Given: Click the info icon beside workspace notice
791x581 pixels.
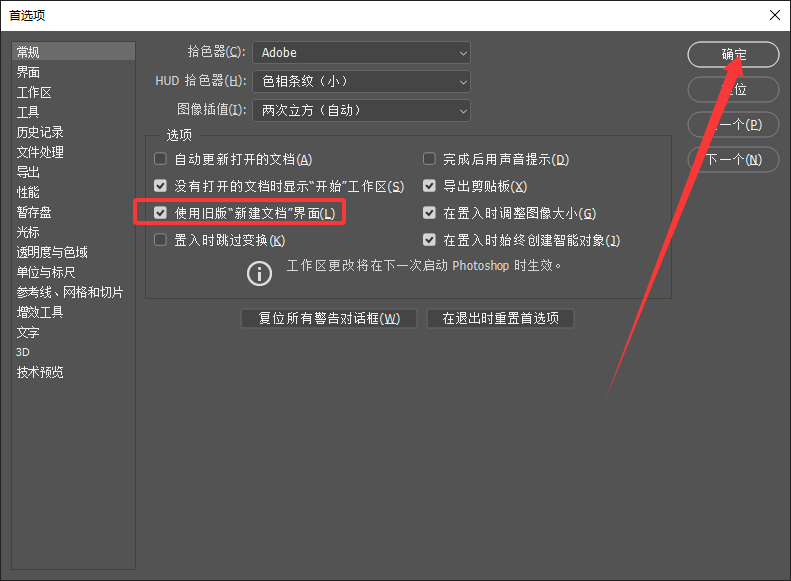Looking at the screenshot, I should coord(259,273).
